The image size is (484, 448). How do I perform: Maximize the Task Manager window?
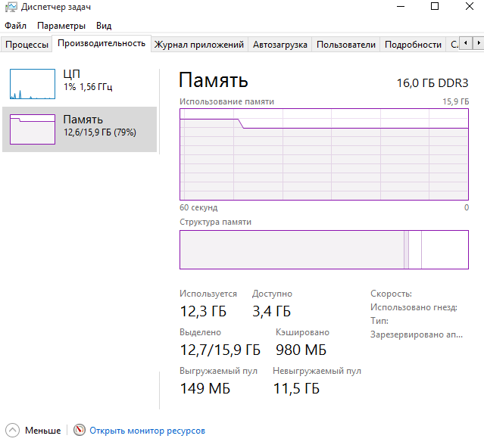(435, 7)
